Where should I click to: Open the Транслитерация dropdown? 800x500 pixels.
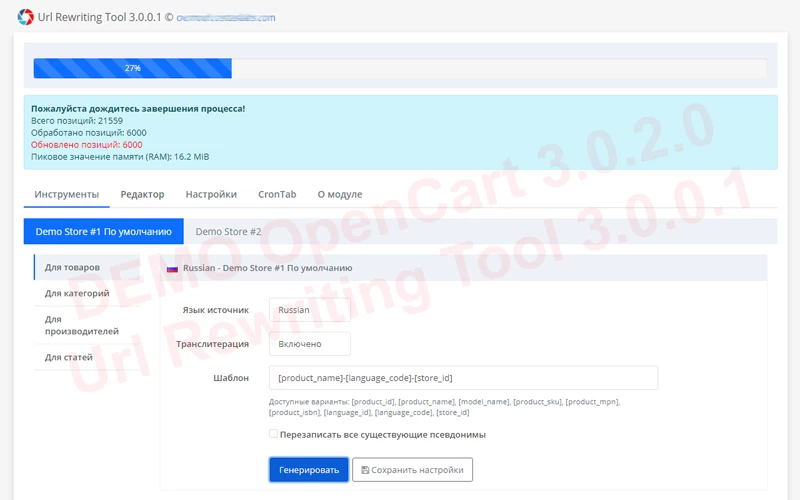[x=310, y=344]
